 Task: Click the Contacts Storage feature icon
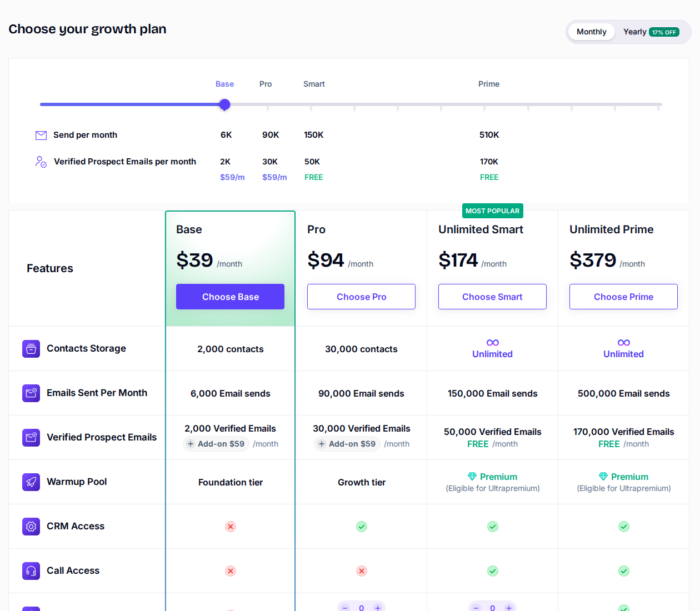tap(31, 349)
